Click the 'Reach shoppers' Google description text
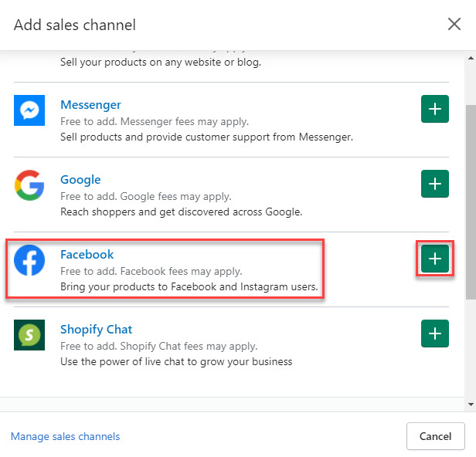 coord(181,212)
